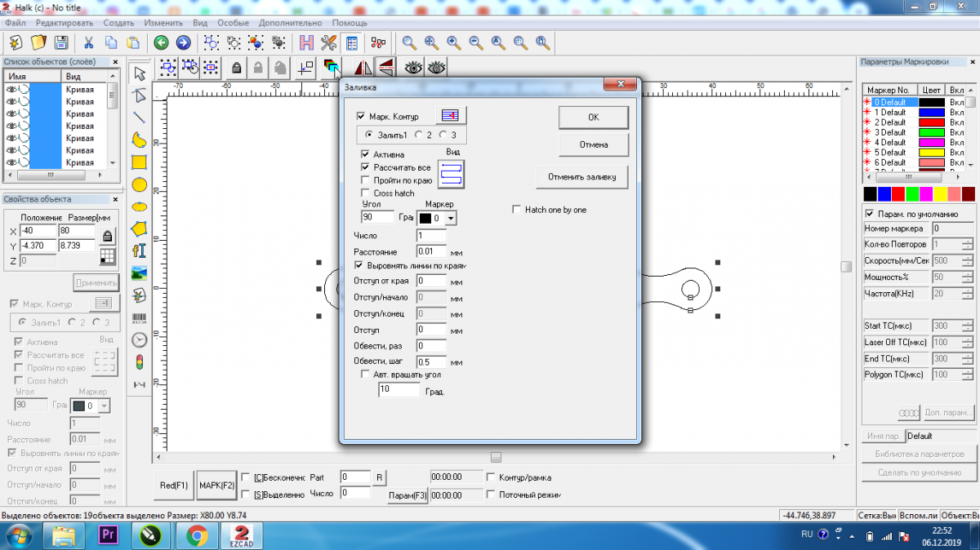The height and width of the screenshot is (550, 980).
Task: Click the green Undo arrow icon
Action: (x=162, y=42)
